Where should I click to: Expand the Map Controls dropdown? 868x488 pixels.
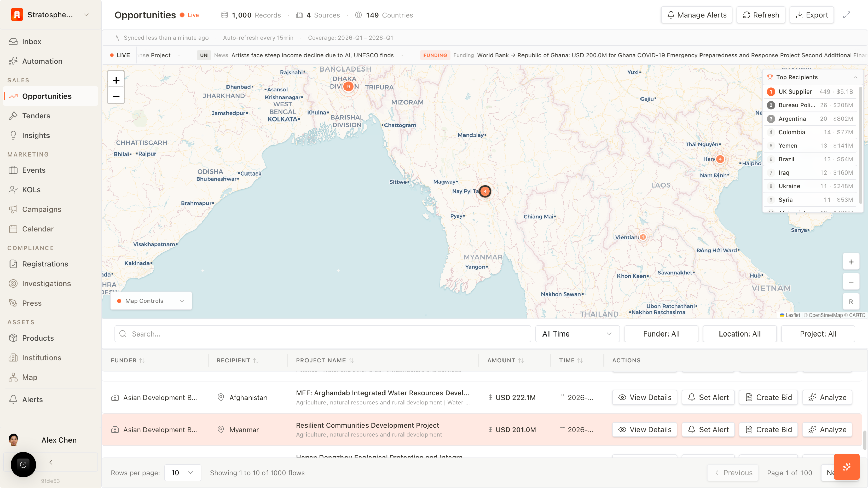point(151,301)
